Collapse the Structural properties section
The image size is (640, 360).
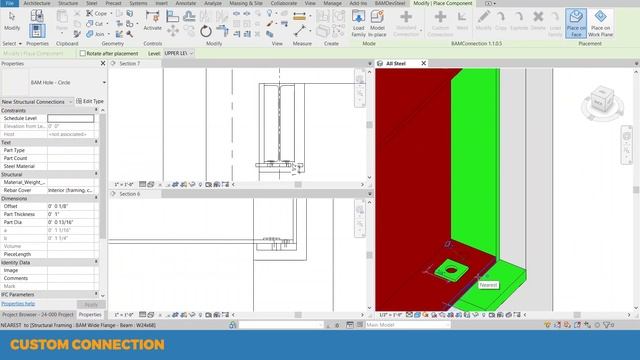[x=96, y=174]
